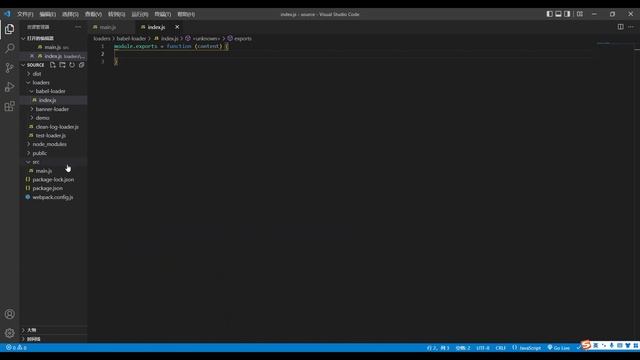Click the VS Code logo in title bar
The image size is (640, 360).
[7, 14]
